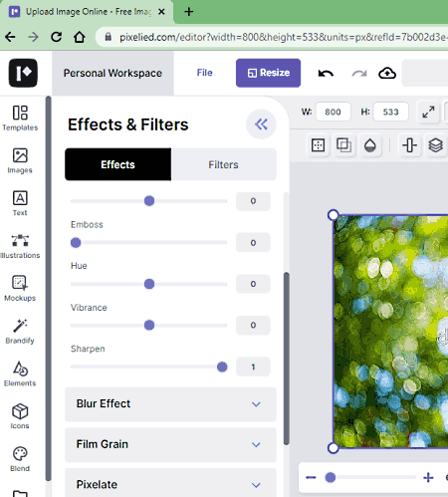Image resolution: width=448 pixels, height=497 pixels.
Task: Expand the Pixelate section
Action: click(170, 484)
